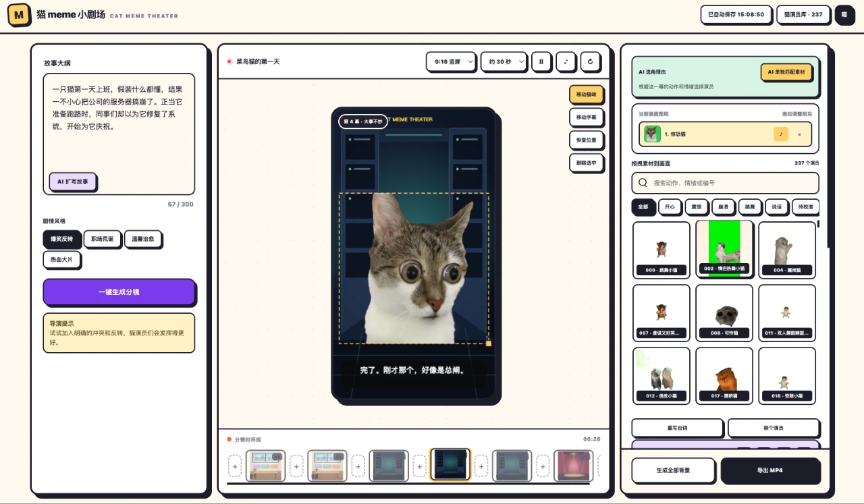
Task: Click the plus slot just before the red stage scene
Action: click(543, 466)
